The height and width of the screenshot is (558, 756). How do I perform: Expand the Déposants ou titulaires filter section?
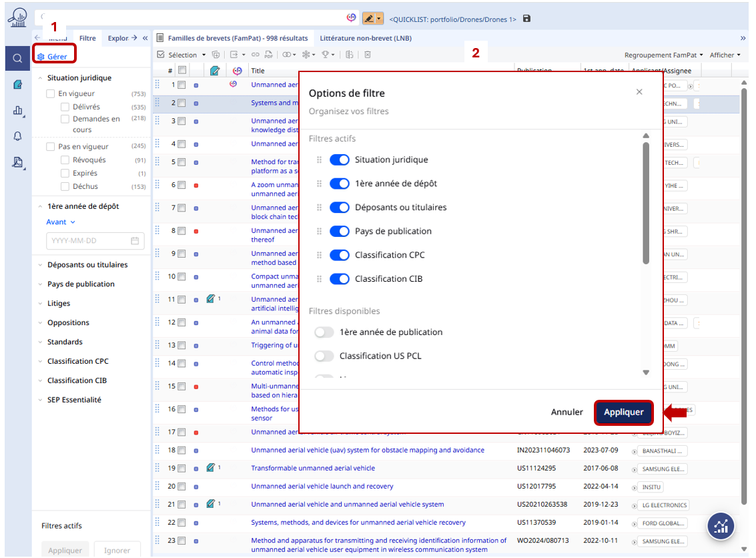coord(87,265)
